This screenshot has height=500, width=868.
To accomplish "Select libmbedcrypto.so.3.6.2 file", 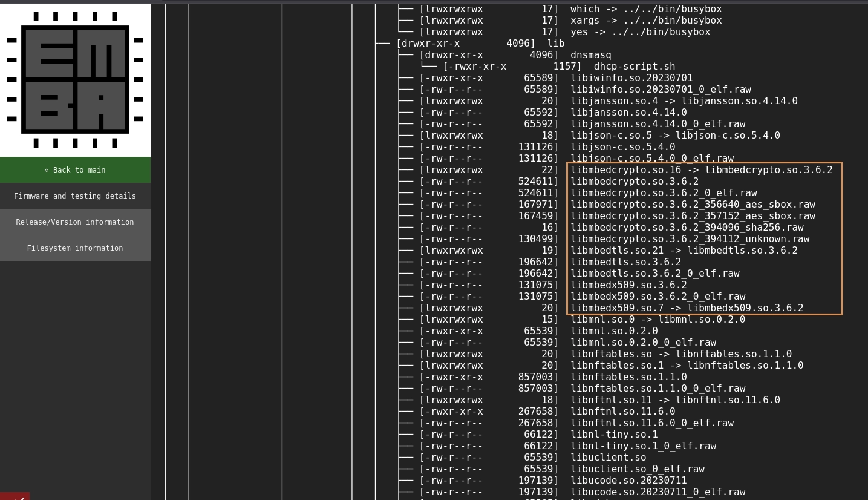I will pyautogui.click(x=635, y=182).
